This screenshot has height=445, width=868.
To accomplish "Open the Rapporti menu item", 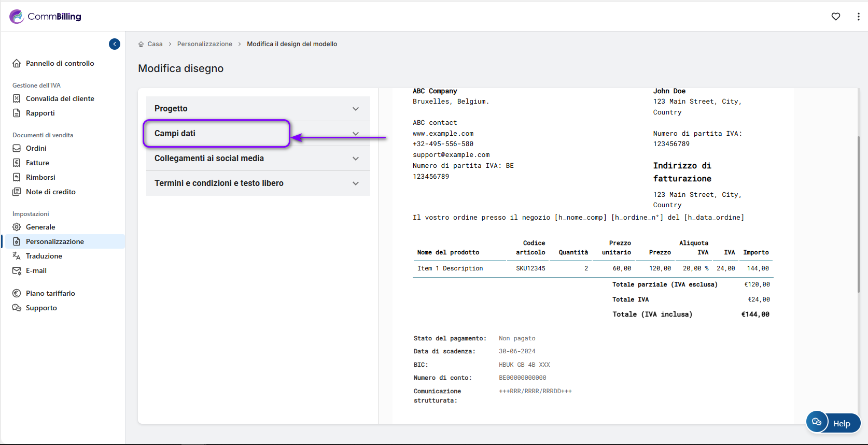I will pos(40,113).
